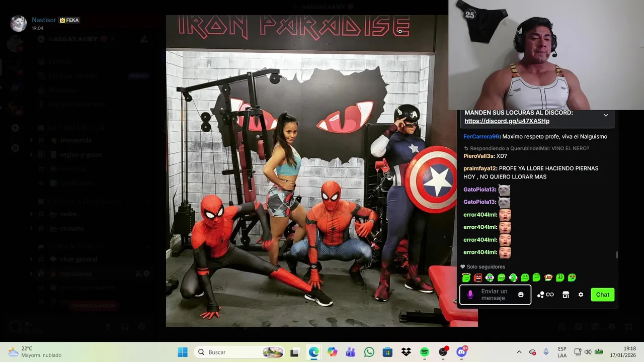644x362 pixels.
Task: Open Task View from taskbar
Action: [x=294, y=352]
